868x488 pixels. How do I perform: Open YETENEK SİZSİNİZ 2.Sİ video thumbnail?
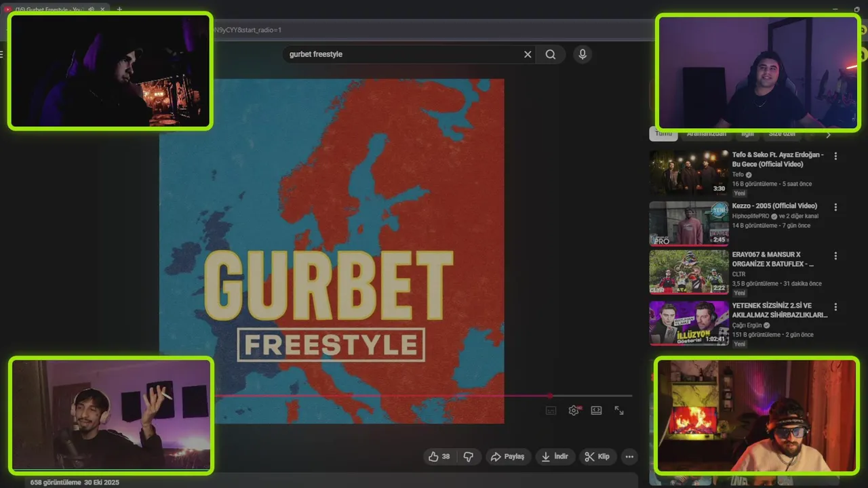pos(689,323)
